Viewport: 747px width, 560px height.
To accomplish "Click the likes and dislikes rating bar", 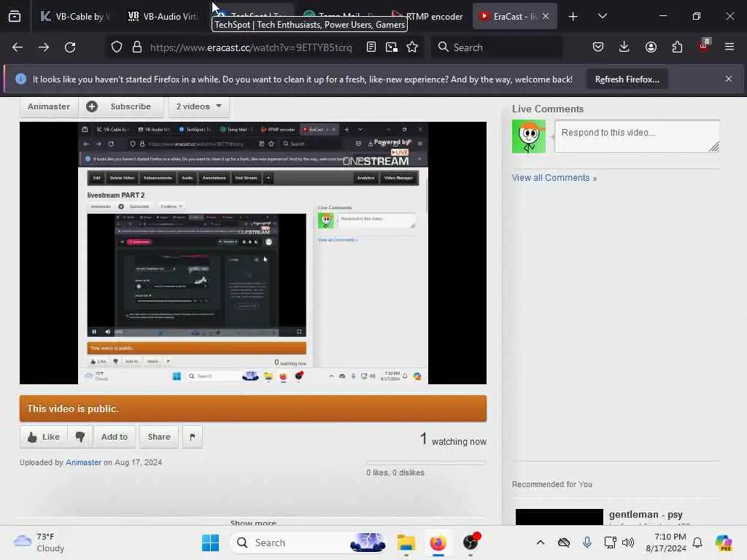I will tap(426, 463).
